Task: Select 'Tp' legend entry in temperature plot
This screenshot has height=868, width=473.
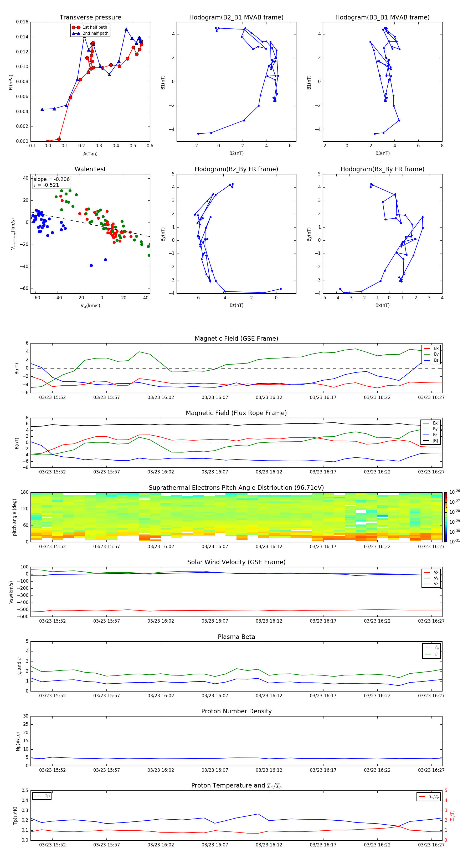Action: tap(42, 796)
